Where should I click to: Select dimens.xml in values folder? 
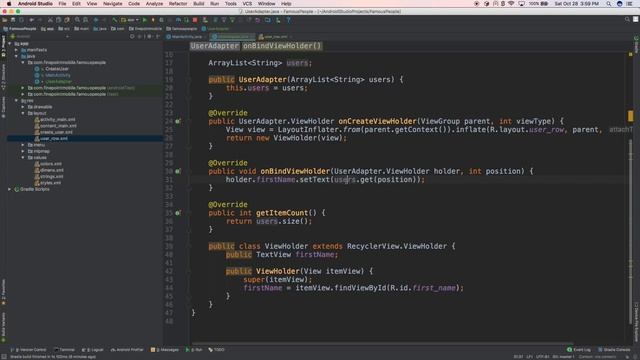click(51, 170)
